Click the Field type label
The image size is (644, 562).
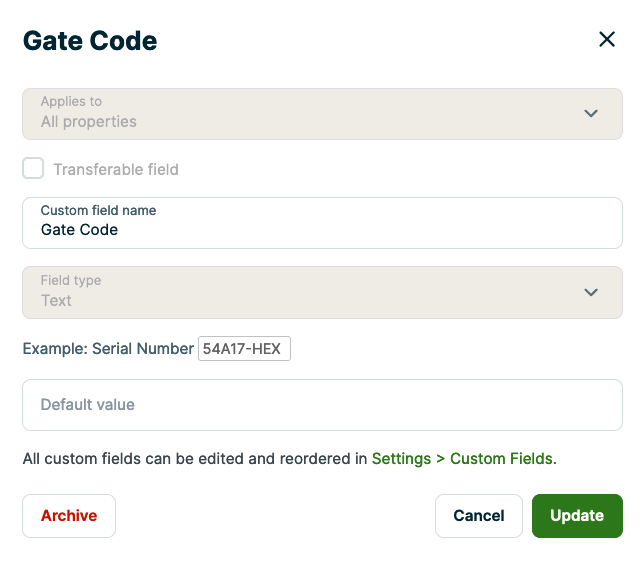click(71, 281)
